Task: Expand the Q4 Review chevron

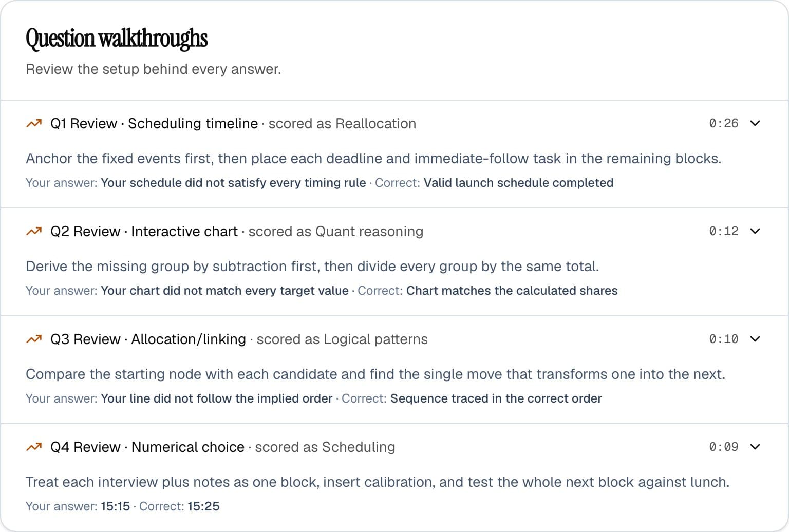Action: tap(755, 447)
